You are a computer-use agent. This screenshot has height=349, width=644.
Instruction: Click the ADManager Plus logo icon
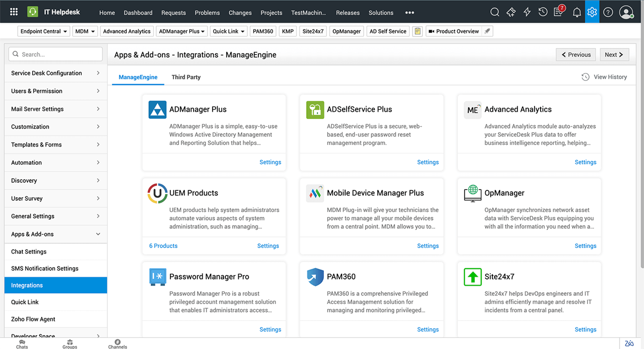click(x=157, y=110)
